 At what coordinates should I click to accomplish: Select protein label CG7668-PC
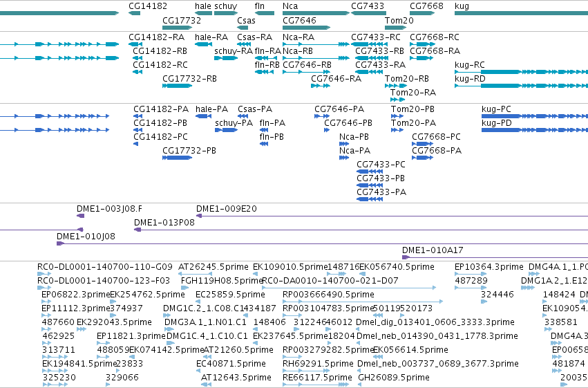click(x=436, y=137)
